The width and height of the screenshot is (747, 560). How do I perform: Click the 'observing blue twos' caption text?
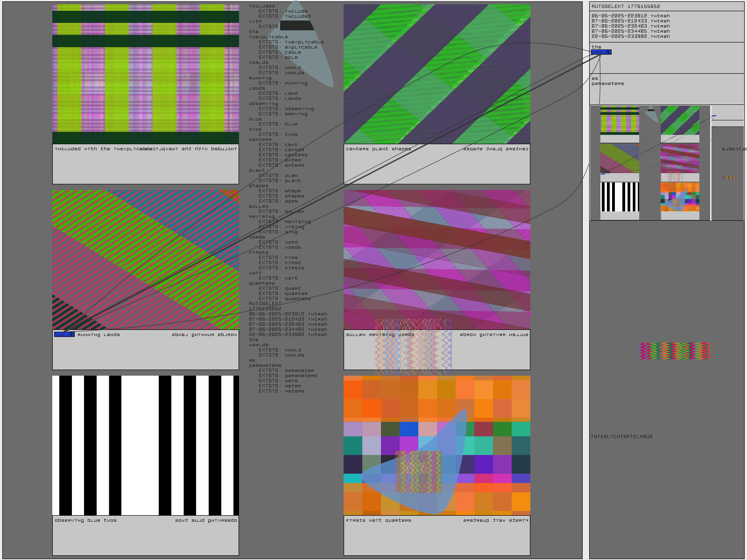pyautogui.click(x=85, y=521)
